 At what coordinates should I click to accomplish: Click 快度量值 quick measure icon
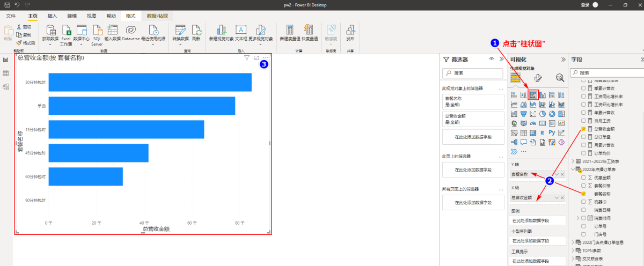tap(309, 30)
